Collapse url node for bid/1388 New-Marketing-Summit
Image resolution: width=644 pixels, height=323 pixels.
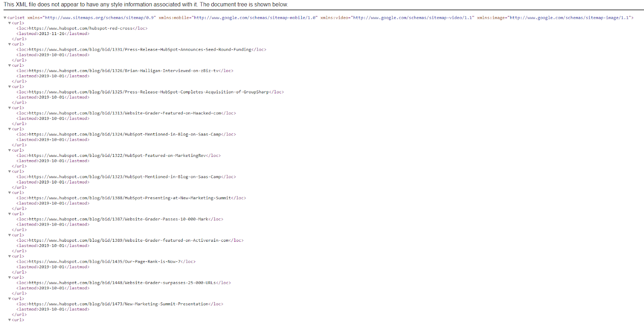[x=10, y=193]
